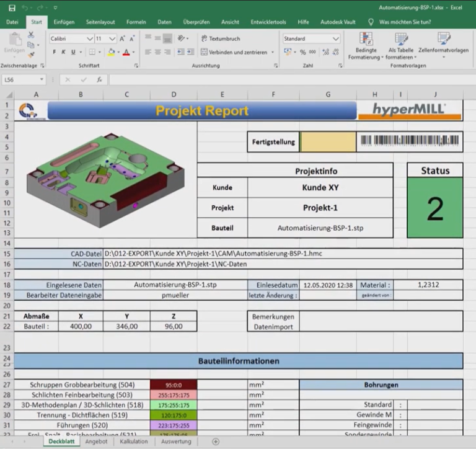476x449 pixels.
Task: Open Schriftart dialog launcher
Action: (136, 66)
